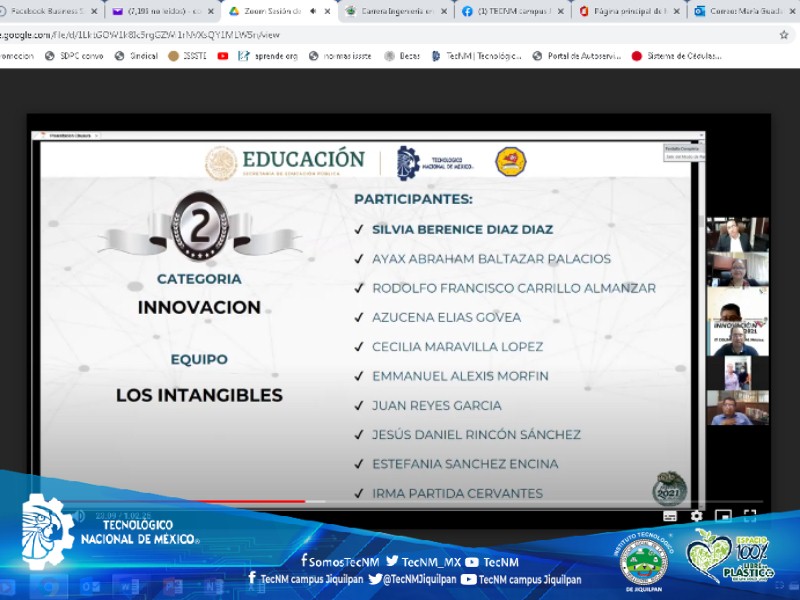Click the "EDUCACIÓN" header text in the slide
Screen dimensions: 800x600
304,159
